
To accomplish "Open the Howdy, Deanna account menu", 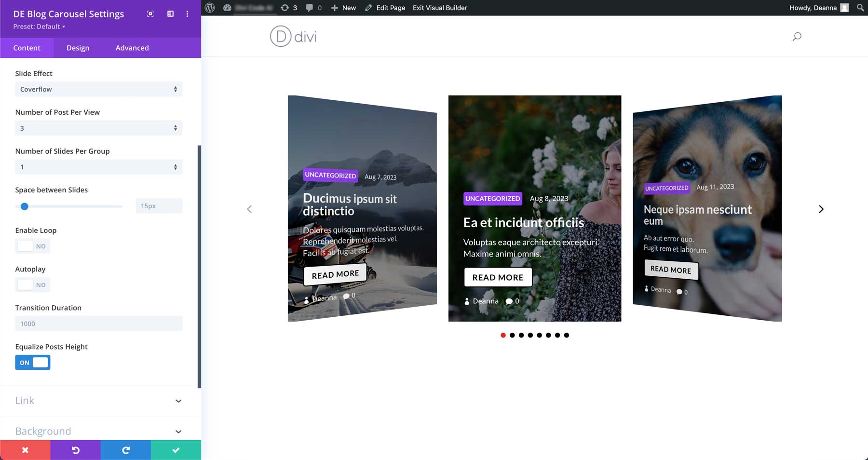I will point(819,8).
